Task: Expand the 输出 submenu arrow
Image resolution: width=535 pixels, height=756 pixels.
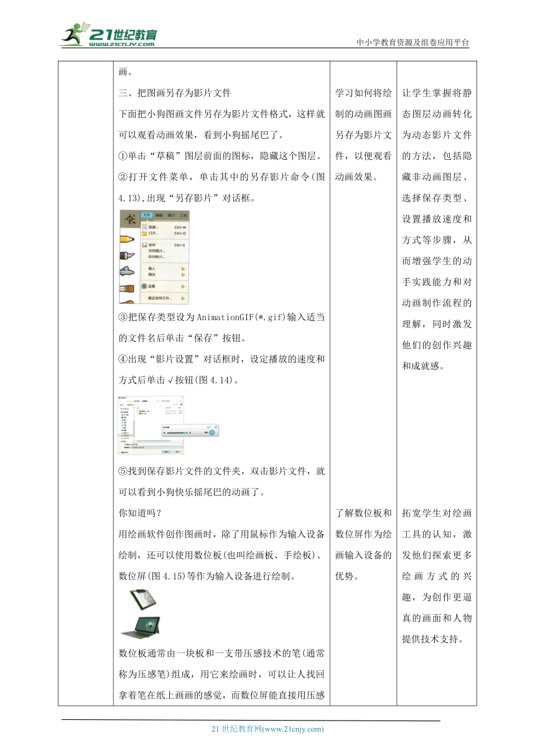Action: [183, 274]
